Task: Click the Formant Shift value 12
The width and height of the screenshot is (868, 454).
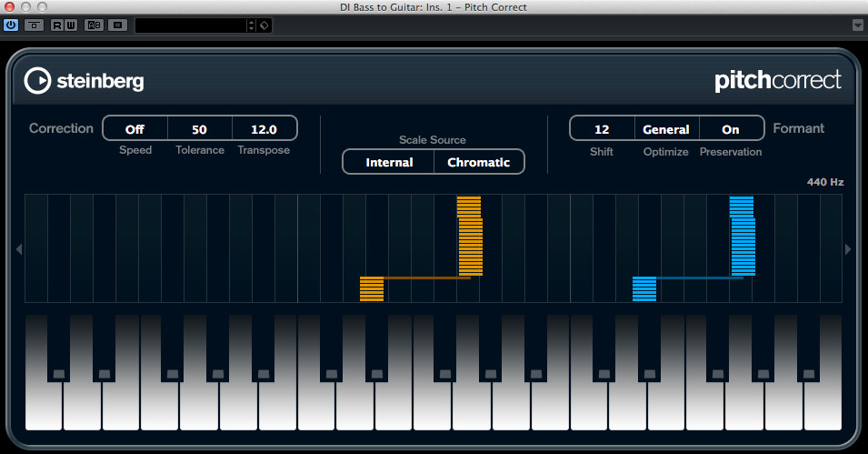Action: pyautogui.click(x=602, y=129)
